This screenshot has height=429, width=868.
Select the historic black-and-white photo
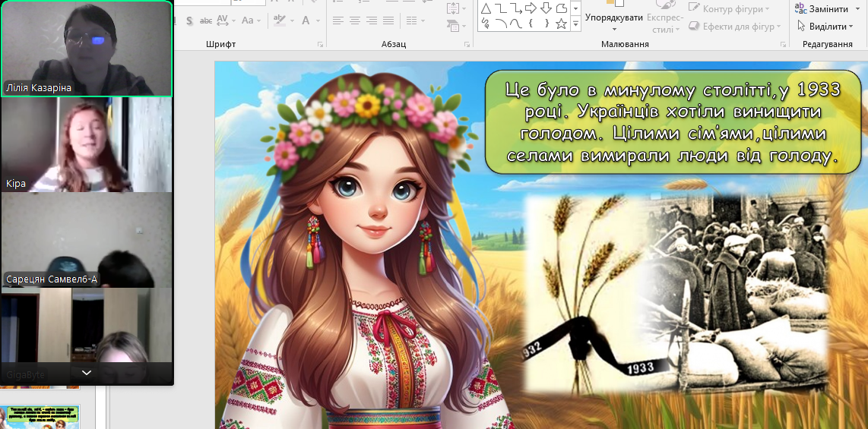pyautogui.click(x=737, y=292)
